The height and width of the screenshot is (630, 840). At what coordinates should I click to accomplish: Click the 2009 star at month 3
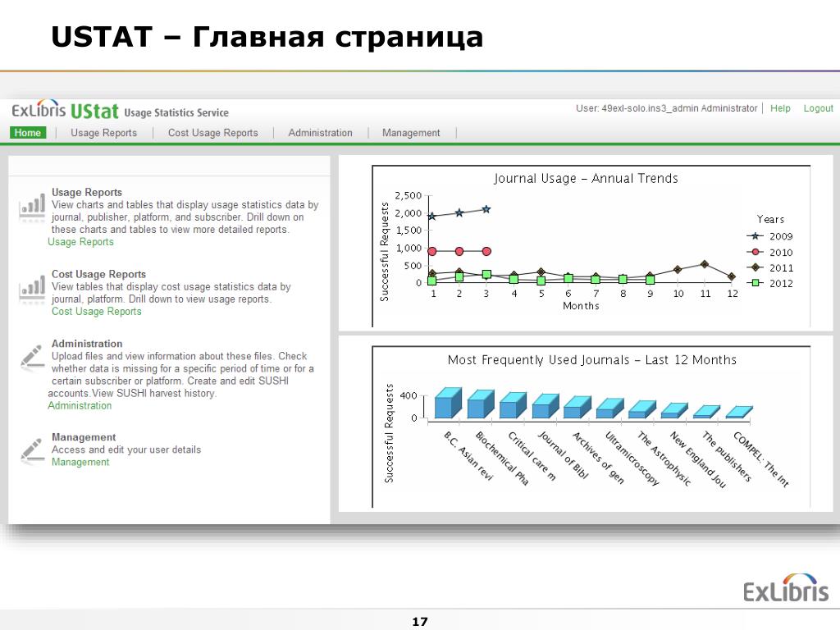click(x=486, y=209)
